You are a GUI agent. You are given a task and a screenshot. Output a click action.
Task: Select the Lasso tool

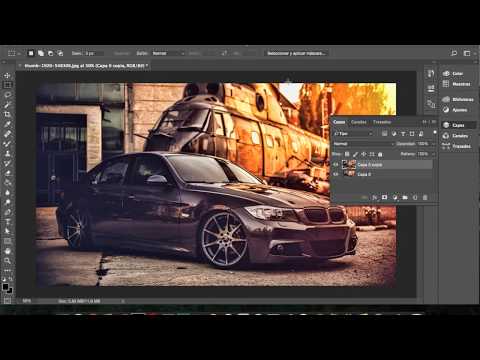click(x=7, y=95)
